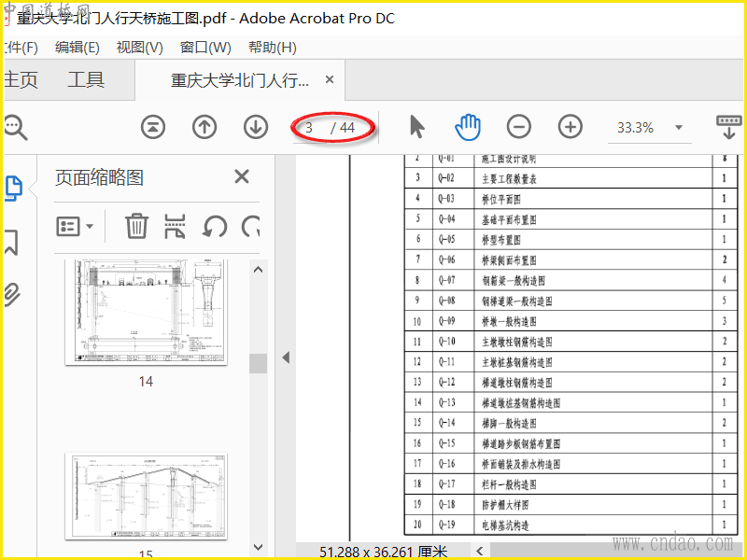Open the thumbnail options menu dropdown
The image size is (747, 560).
tap(75, 227)
